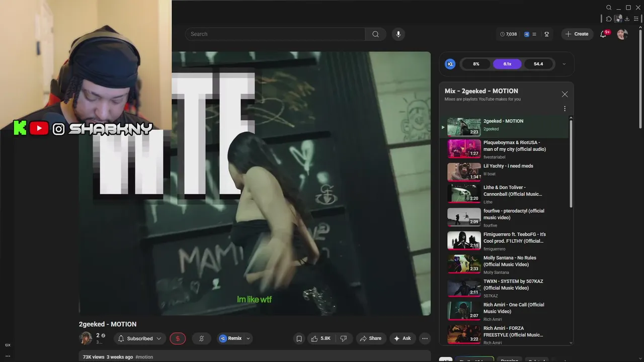Image resolution: width=644 pixels, height=362 pixels.
Task: Open the notifications bell with 9+ badge
Action: 603,34
